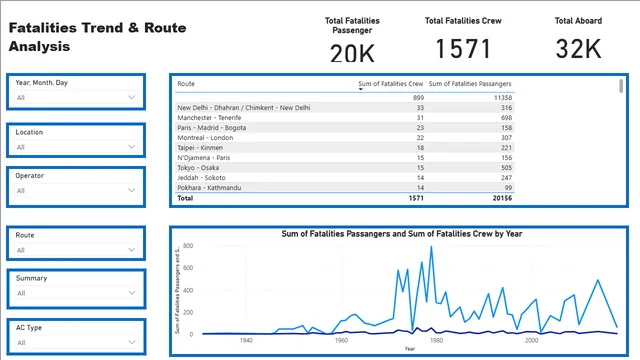Click the 2000 label on the Year axis
640x360 pixels.
(531, 340)
